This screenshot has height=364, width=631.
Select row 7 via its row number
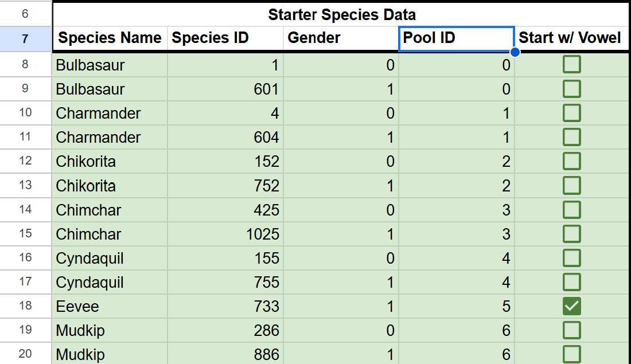click(25, 39)
